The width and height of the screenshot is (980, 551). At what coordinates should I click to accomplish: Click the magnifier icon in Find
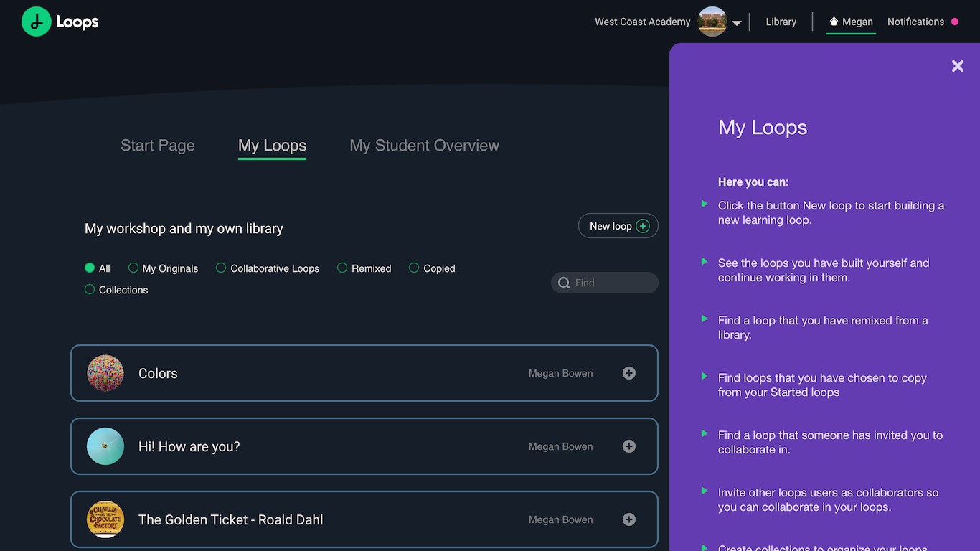pos(565,283)
